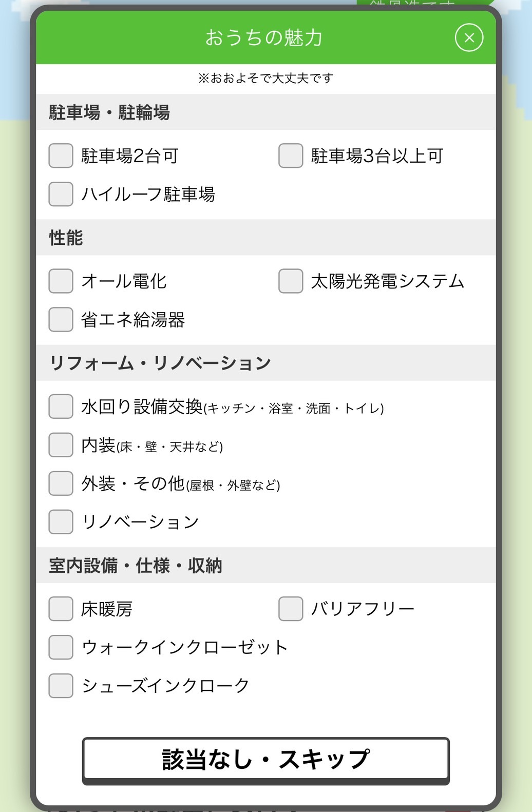Check シューズインクローク option
Viewport: 532px width, 812px height.
coord(61,685)
